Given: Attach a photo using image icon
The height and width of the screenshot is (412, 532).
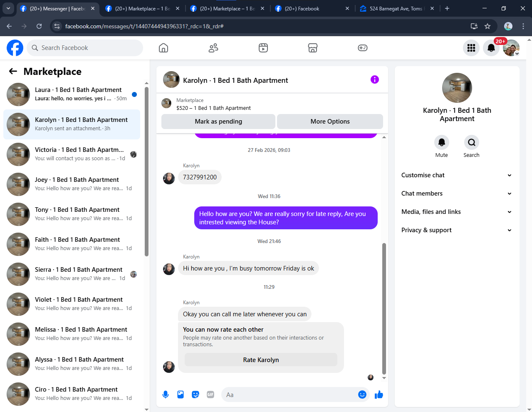Looking at the screenshot, I should pyautogui.click(x=181, y=395).
